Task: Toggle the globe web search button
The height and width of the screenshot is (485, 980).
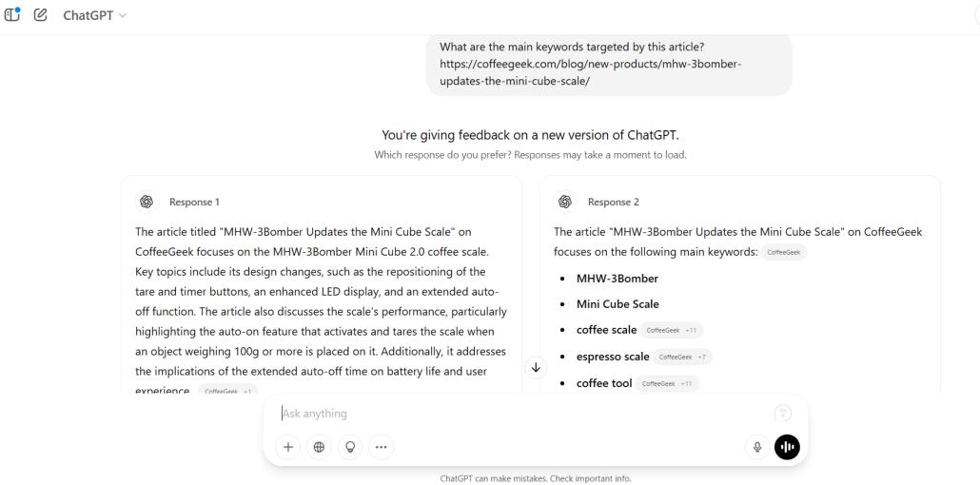Action: (x=320, y=447)
